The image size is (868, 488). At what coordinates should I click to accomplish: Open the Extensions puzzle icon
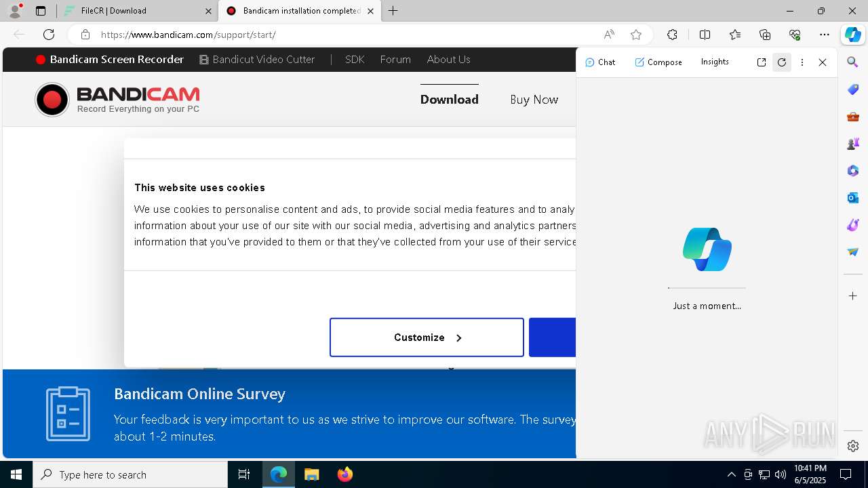[672, 35]
